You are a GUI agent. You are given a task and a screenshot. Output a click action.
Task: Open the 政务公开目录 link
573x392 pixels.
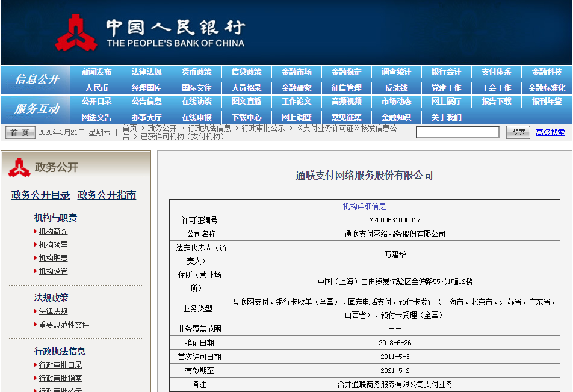(40, 195)
